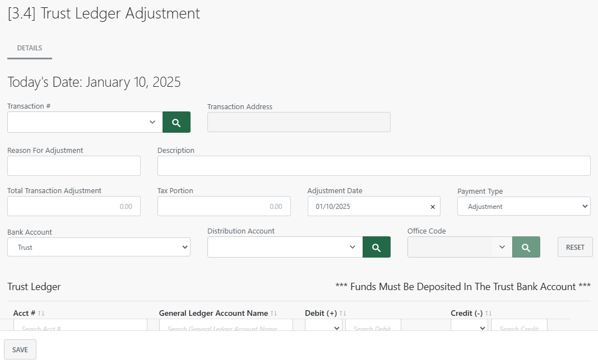Click the Distribution Account search icon
598x364 pixels.
point(376,247)
